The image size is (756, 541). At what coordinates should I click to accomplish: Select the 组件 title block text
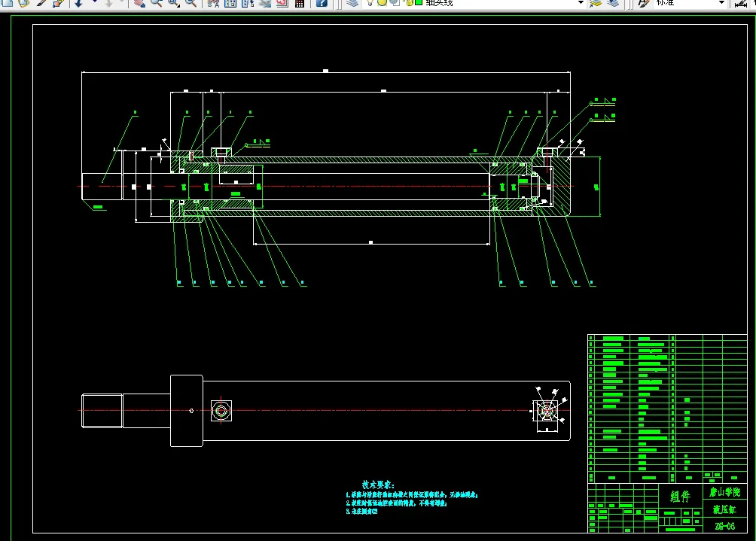(680, 496)
